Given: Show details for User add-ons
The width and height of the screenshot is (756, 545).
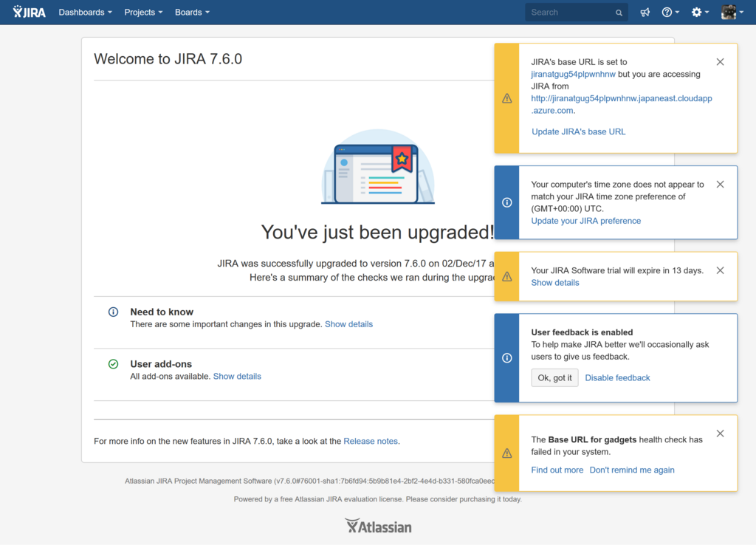Looking at the screenshot, I should pyautogui.click(x=237, y=376).
